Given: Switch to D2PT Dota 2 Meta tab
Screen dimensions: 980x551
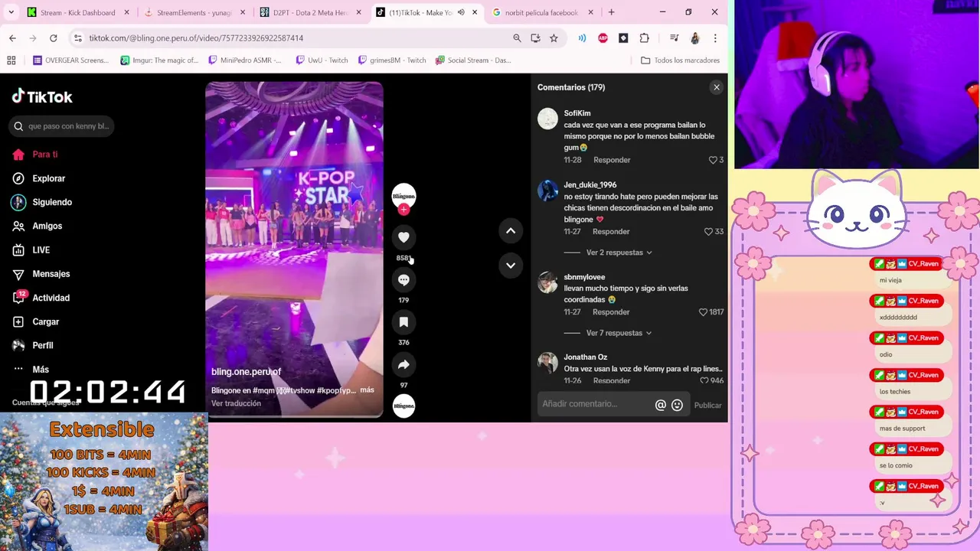Looking at the screenshot, I should [x=311, y=12].
